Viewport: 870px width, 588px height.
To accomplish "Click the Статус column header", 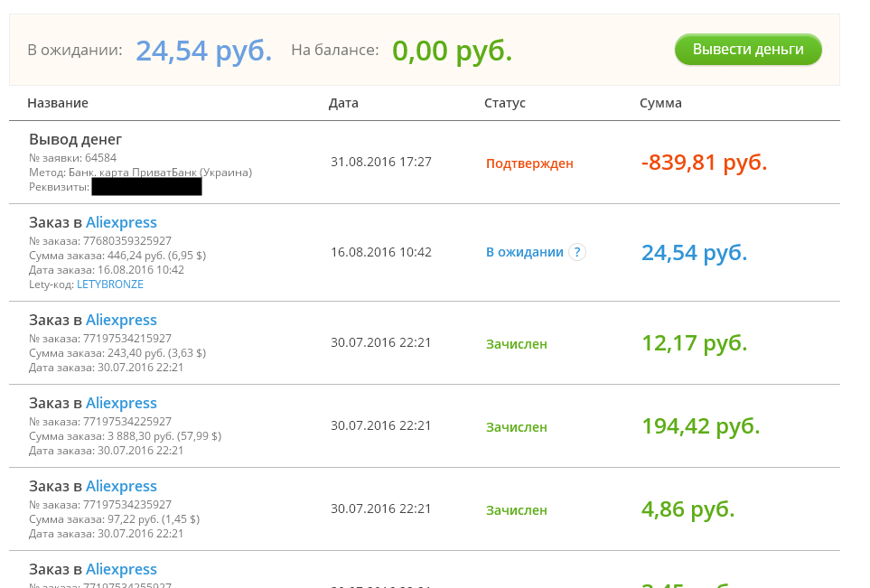I will pyautogui.click(x=504, y=103).
